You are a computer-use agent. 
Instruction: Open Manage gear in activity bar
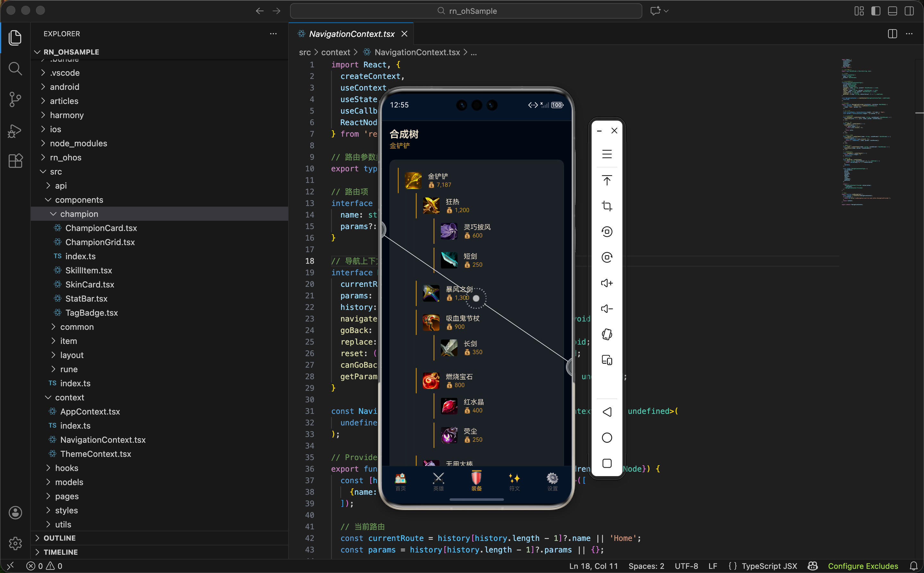(15, 543)
